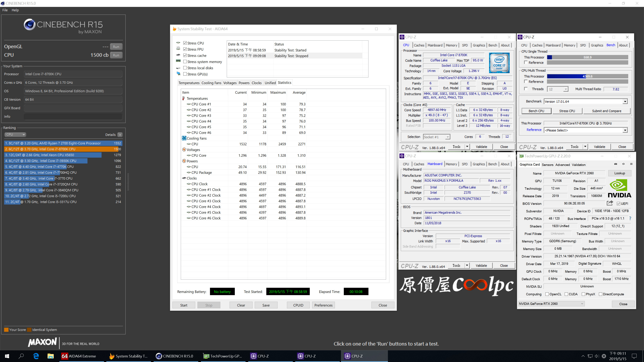
Task: Check the Threads checkbox in CPU-Z Bench
Action: click(526, 89)
